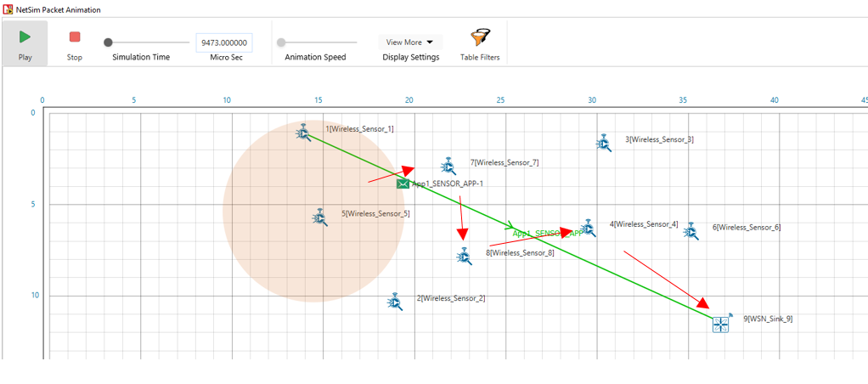Click the Simulation Time label

click(141, 57)
